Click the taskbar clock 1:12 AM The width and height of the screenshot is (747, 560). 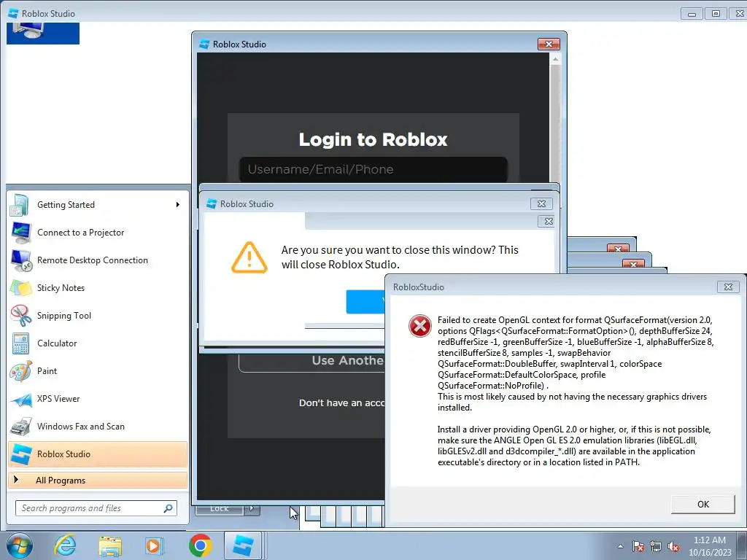coord(709,540)
